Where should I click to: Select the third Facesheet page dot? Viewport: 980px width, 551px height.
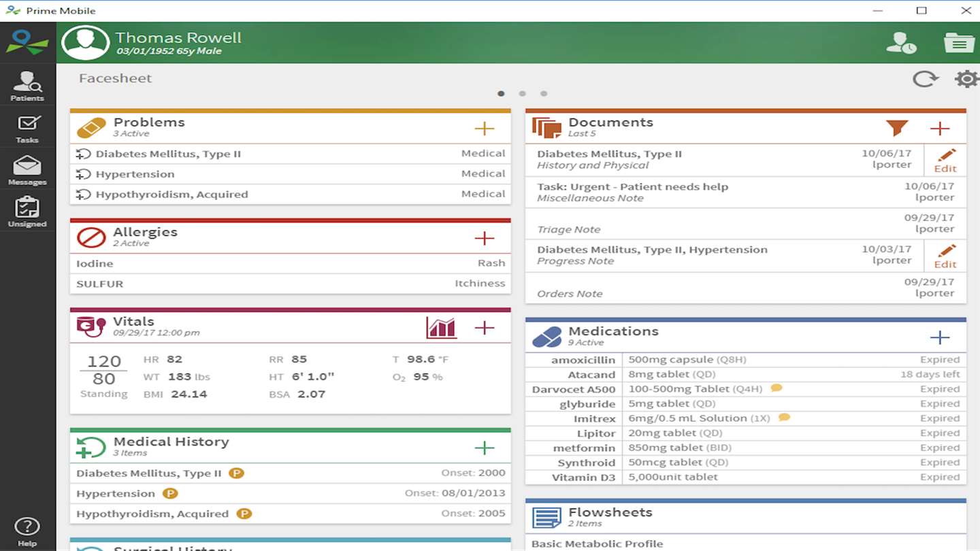[543, 94]
